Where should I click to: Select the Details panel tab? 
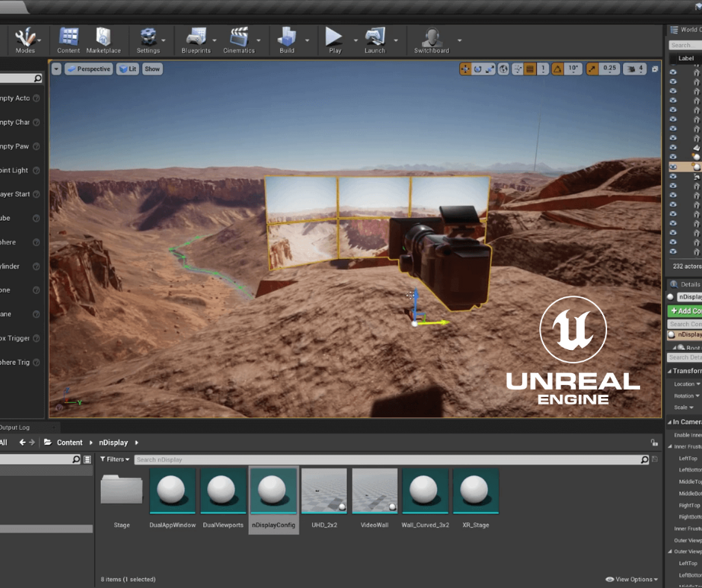[x=686, y=284]
